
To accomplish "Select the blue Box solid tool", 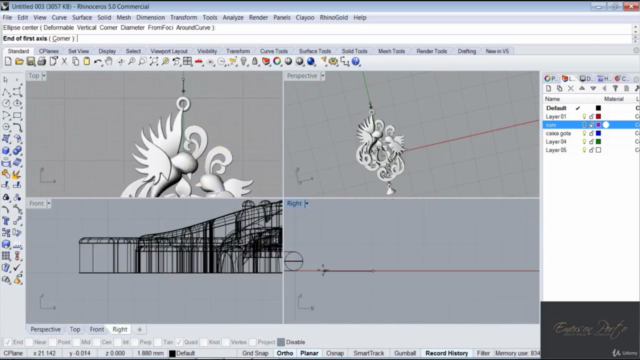I will coord(6,151).
